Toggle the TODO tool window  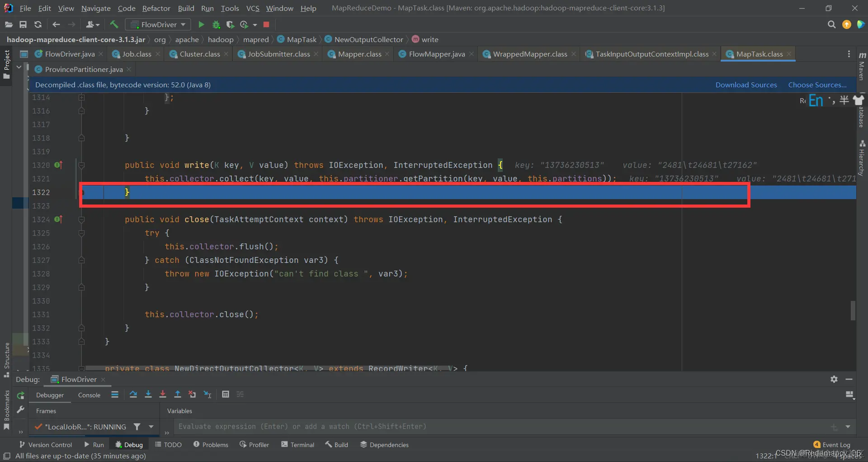(168, 445)
